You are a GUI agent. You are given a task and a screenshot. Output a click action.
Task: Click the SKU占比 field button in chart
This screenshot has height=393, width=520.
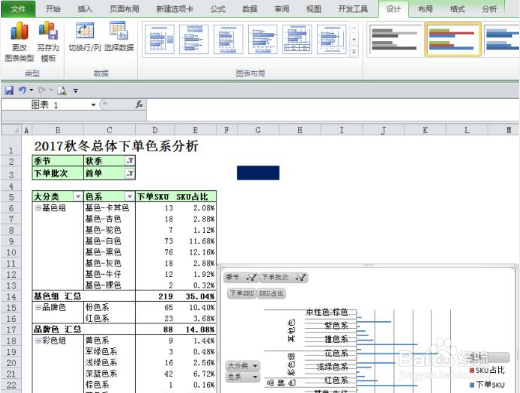[x=271, y=293]
